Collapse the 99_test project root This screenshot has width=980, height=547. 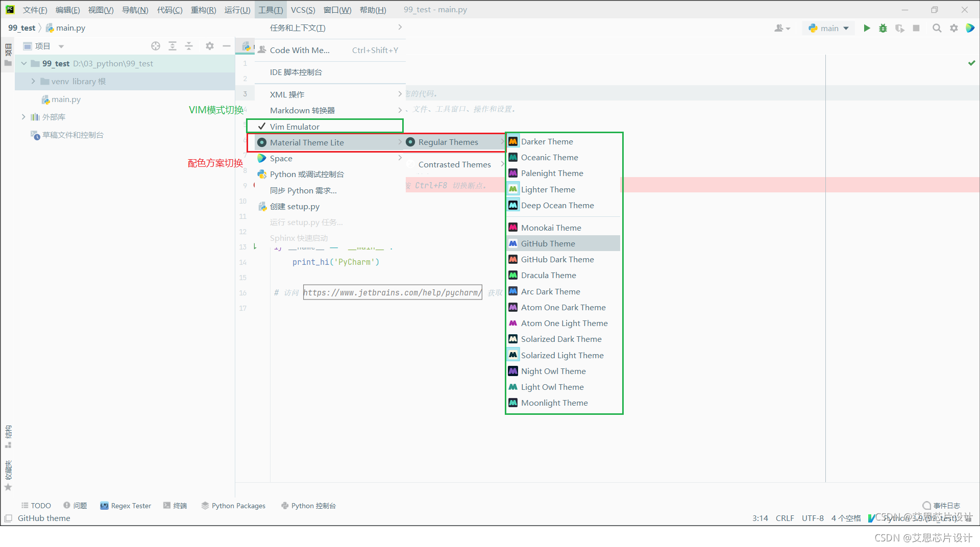[23, 63]
